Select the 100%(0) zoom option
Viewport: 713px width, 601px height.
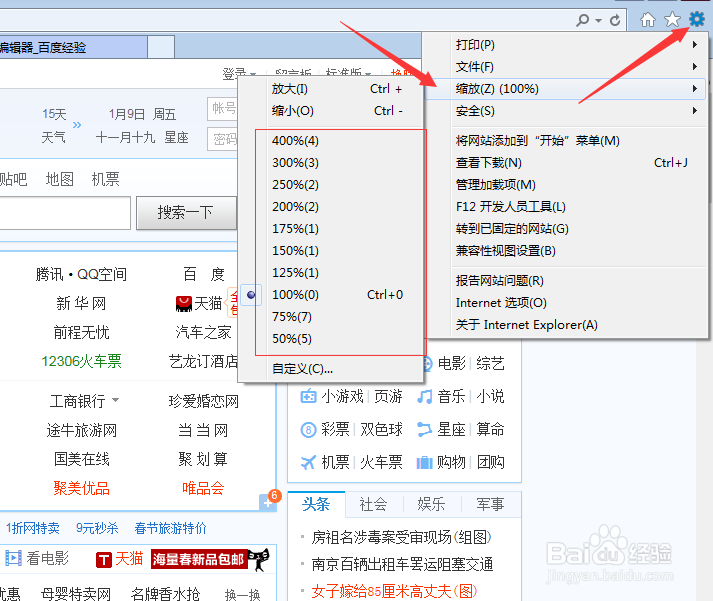click(331, 295)
